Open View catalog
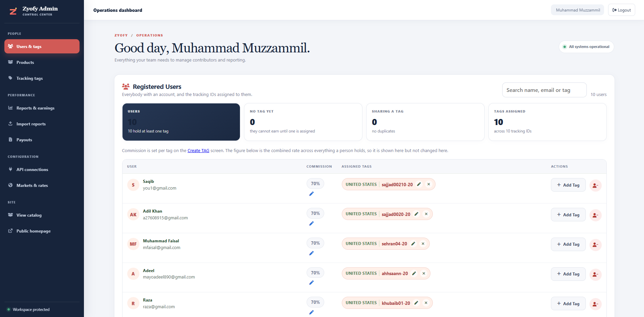 [x=42, y=215]
